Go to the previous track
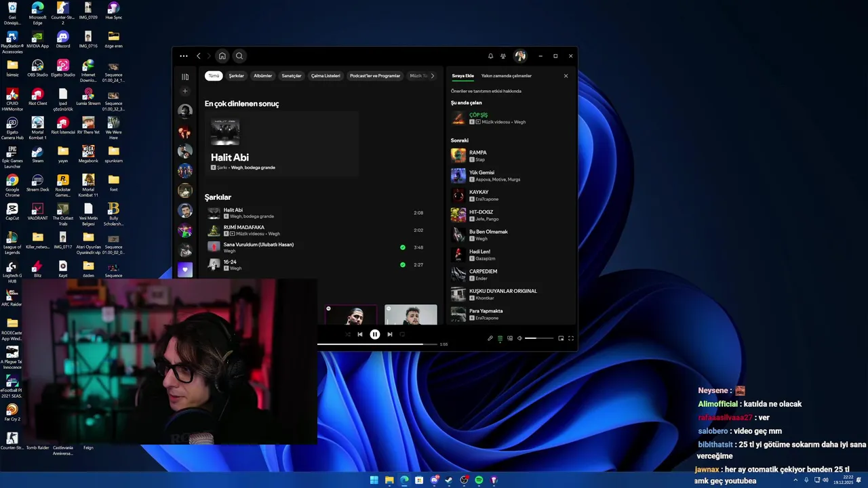 point(360,334)
